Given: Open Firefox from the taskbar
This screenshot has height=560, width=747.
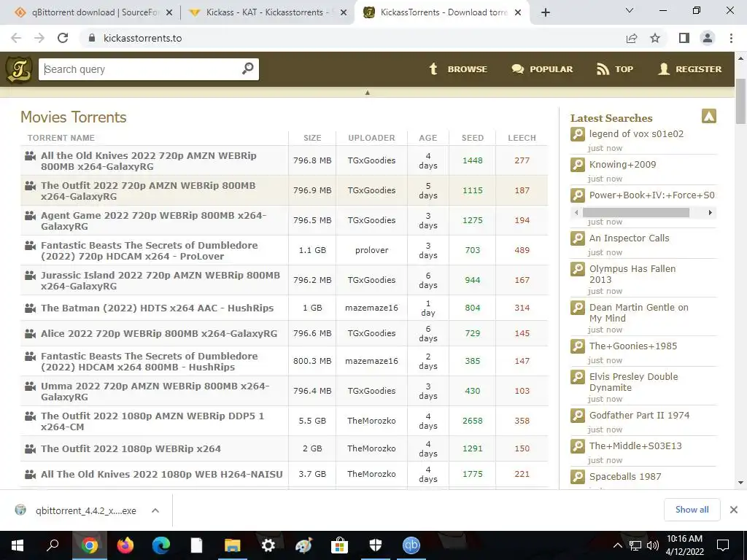Looking at the screenshot, I should pyautogui.click(x=125, y=545).
